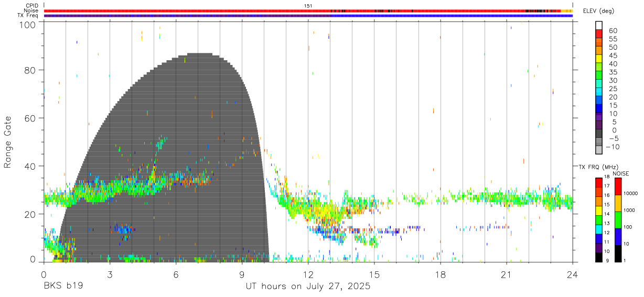
Task: Pick the purple ELEV swatch between 10 and 5
Action: point(599,117)
